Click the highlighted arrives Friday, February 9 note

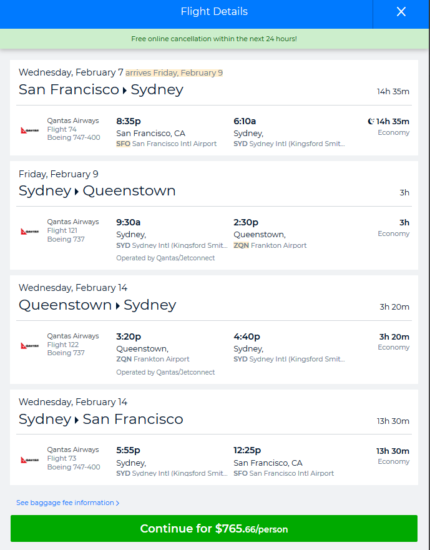(x=174, y=73)
